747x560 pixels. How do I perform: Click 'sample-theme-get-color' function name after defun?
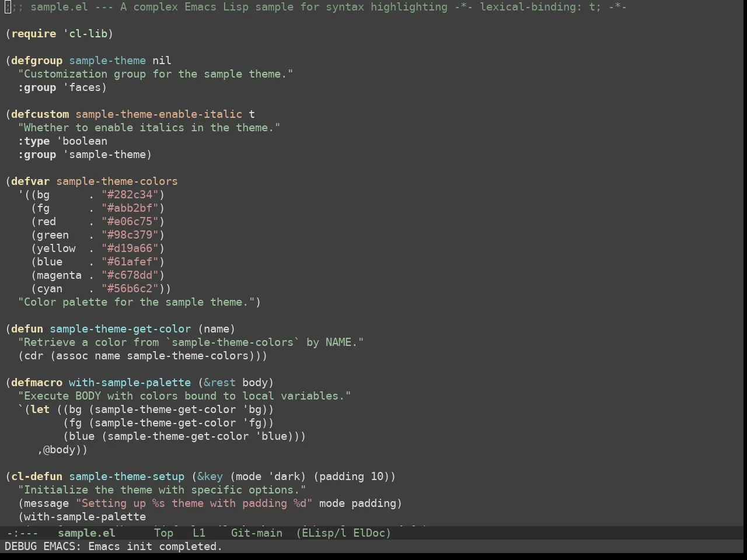point(120,329)
